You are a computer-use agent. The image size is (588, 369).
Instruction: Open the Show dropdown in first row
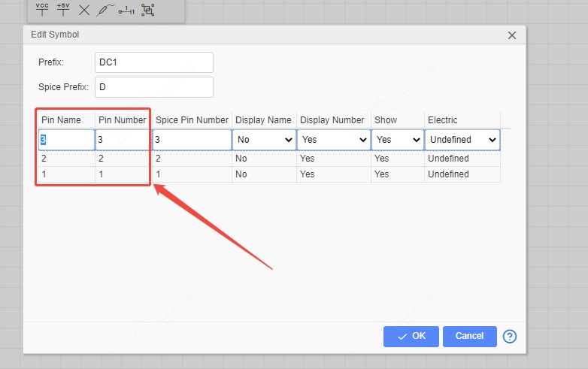tap(398, 140)
